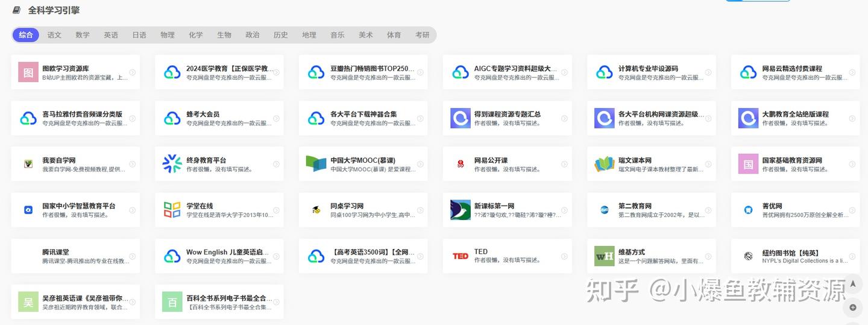Image resolution: width=868 pixels, height=325 pixels.
Task: Click the red TED logo
Action: pyautogui.click(x=461, y=256)
